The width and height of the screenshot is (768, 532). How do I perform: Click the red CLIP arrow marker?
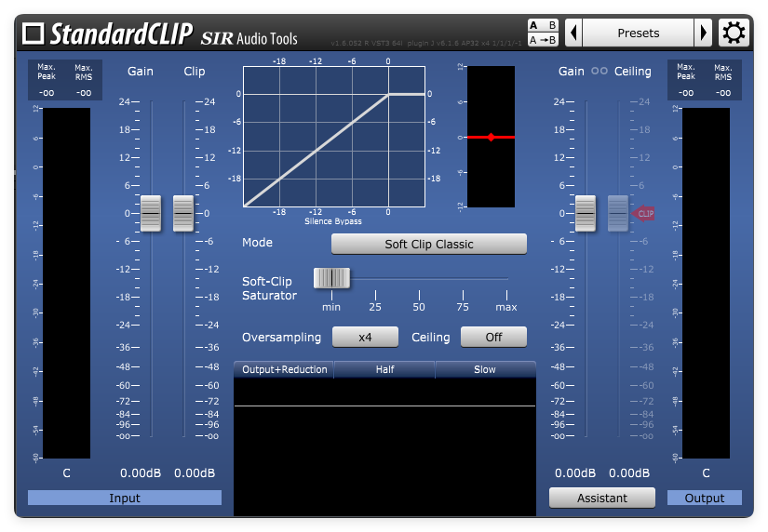[643, 213]
